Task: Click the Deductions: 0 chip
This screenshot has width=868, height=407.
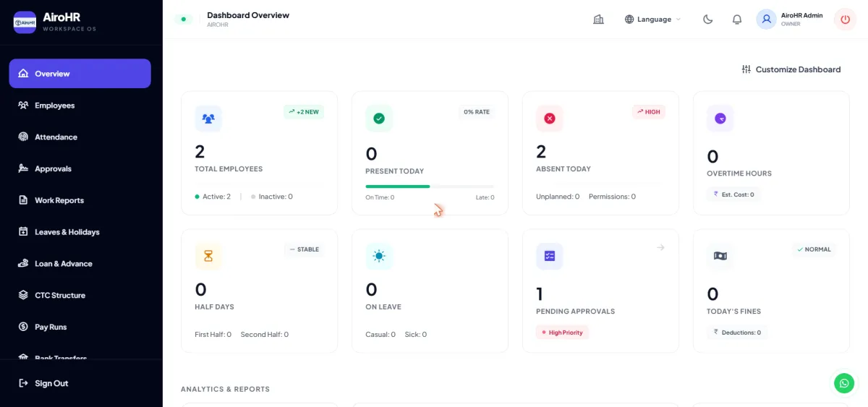Action: [737, 333]
